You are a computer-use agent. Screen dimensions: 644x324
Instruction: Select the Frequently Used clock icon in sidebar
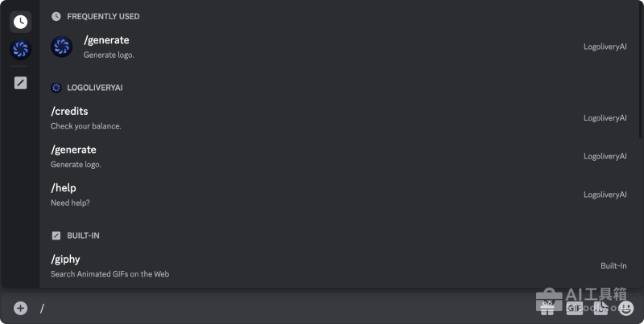(21, 22)
